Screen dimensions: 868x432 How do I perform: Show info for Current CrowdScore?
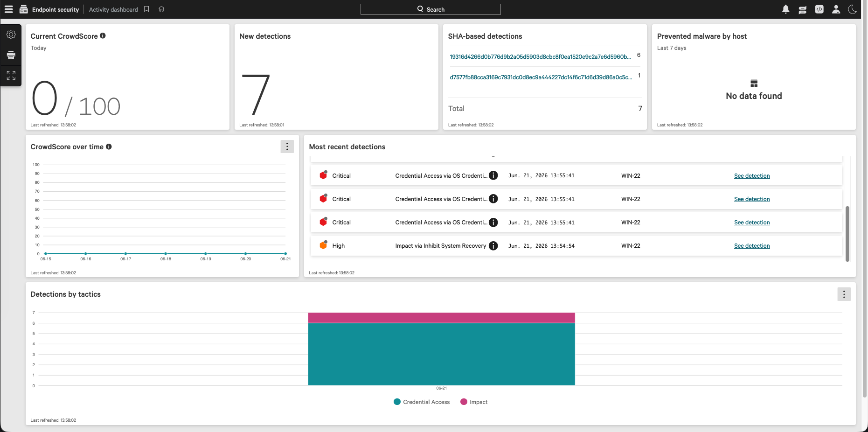click(x=103, y=36)
